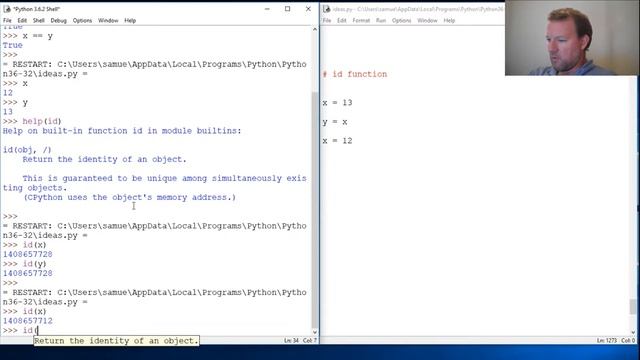Click 'Return the identity of an object.' help text
The height and width of the screenshot is (360, 640).
coord(104,160)
